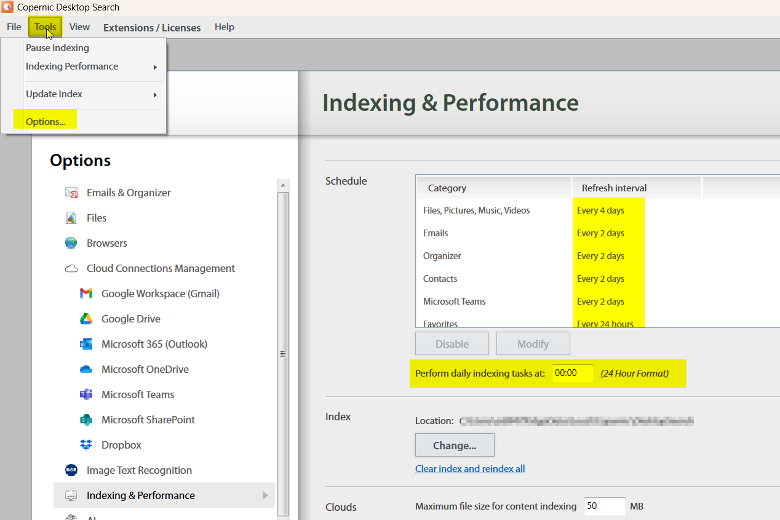Select Microsoft OneDrive option
780x520 pixels.
(x=145, y=369)
